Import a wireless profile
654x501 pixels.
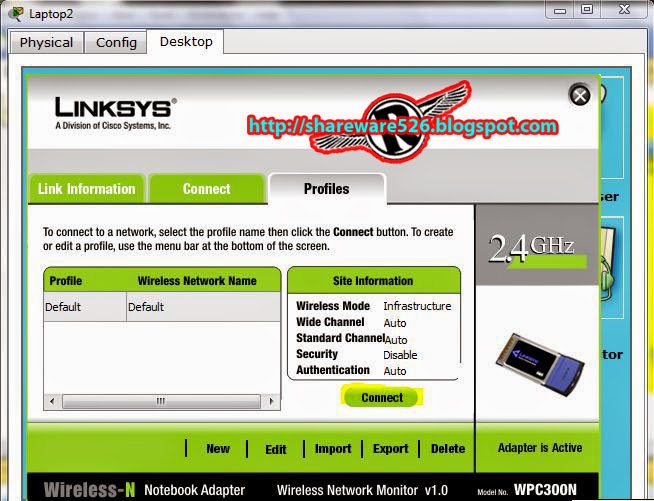click(333, 449)
